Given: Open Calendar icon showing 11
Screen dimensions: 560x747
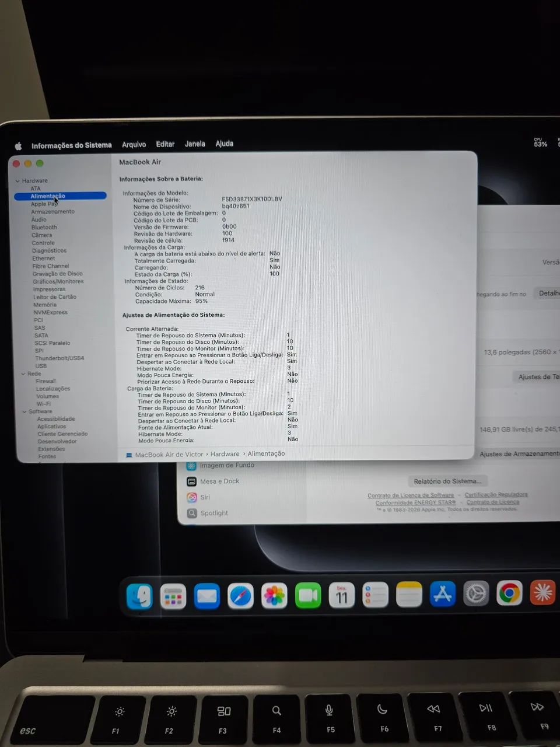Looking at the screenshot, I should [342, 595].
